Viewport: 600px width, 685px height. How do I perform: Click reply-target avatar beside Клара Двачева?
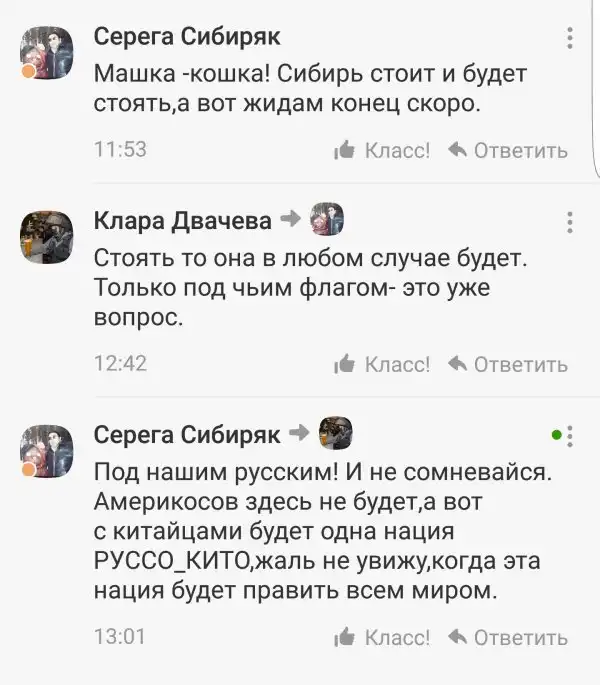[327, 219]
